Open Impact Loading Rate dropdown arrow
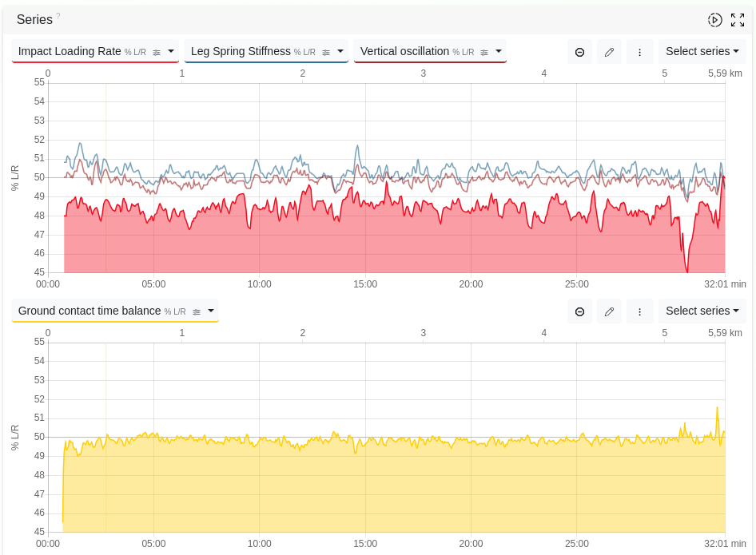 (x=171, y=51)
